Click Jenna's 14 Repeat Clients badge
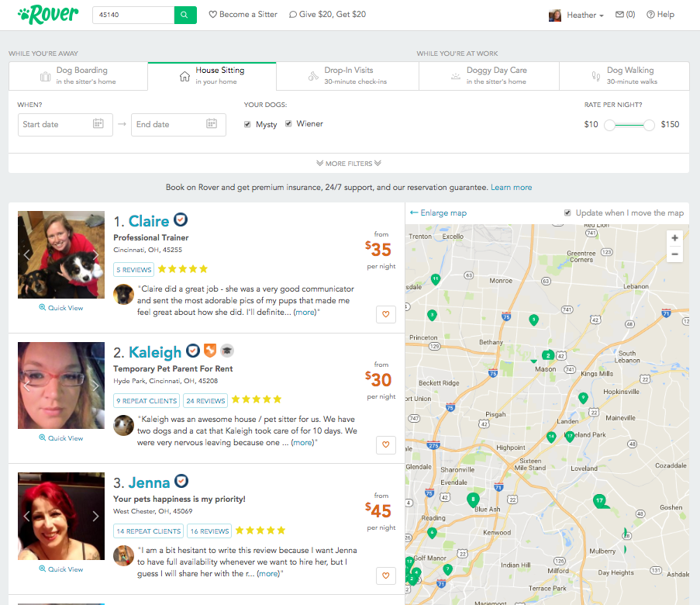Screen dimensions: 700x605 tap(148, 531)
